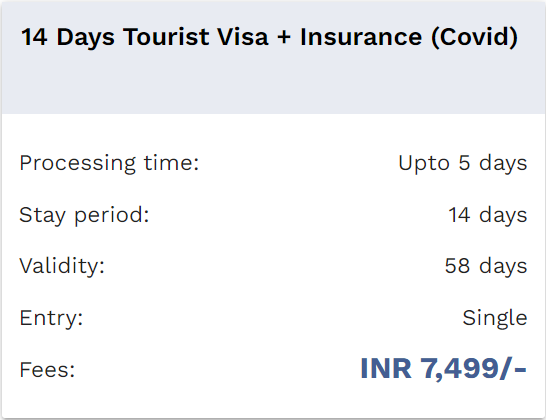The height and width of the screenshot is (420, 546).
Task: Click the 14 days stay value
Action: click(488, 215)
